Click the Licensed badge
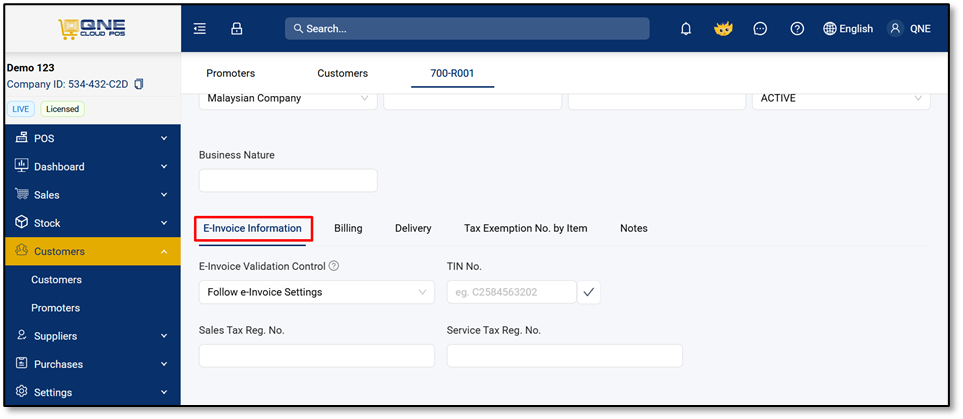This screenshot has height=419, width=963. pos(63,109)
